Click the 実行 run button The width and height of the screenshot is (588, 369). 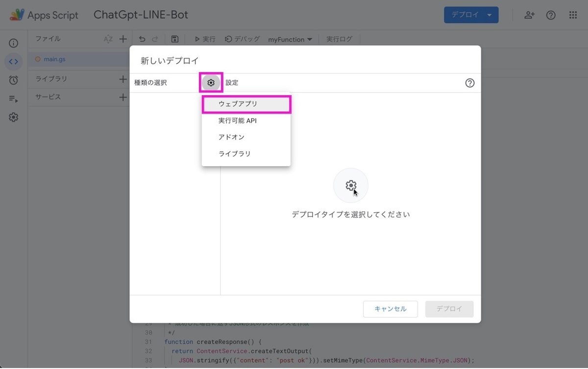click(205, 39)
